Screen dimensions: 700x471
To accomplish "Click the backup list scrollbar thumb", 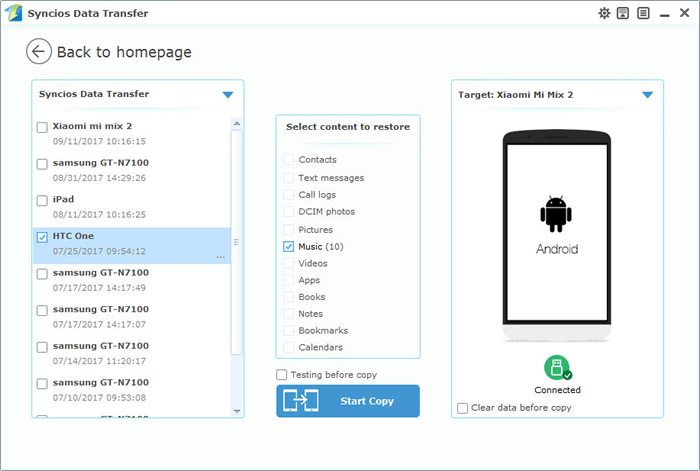I will click(237, 242).
